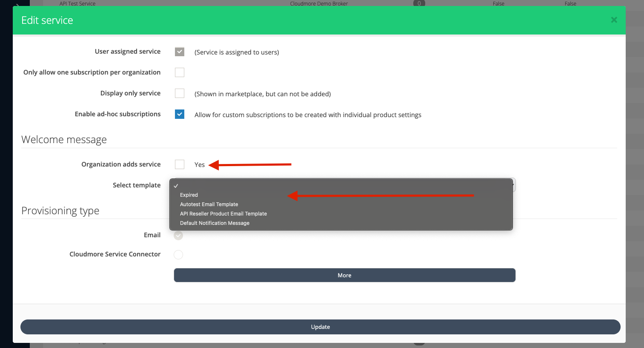Click the Update button
Screen dimensions: 644x348
(321, 327)
